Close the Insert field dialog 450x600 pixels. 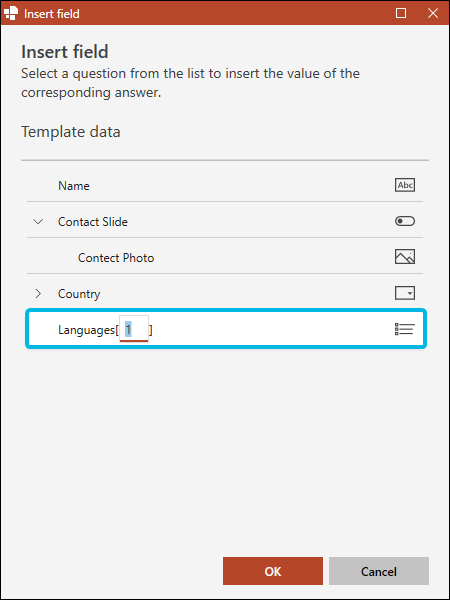(x=433, y=13)
